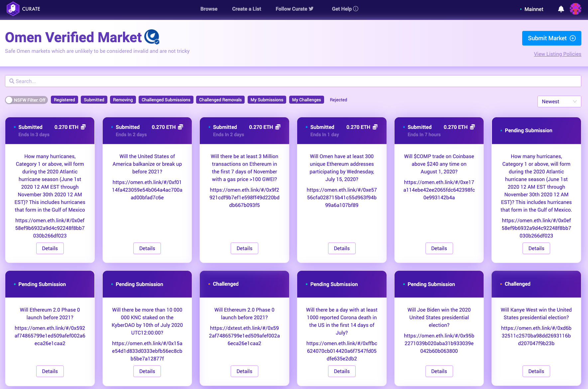Toggle the NSFW Filter switch
This screenshot has width=588, height=389.
click(26, 100)
